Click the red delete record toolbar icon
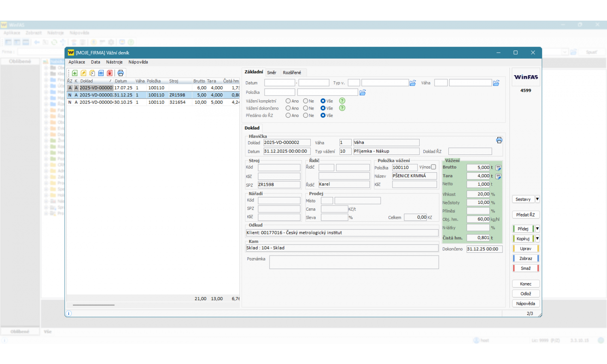Screen dimensions: 607x364 (x=110, y=73)
